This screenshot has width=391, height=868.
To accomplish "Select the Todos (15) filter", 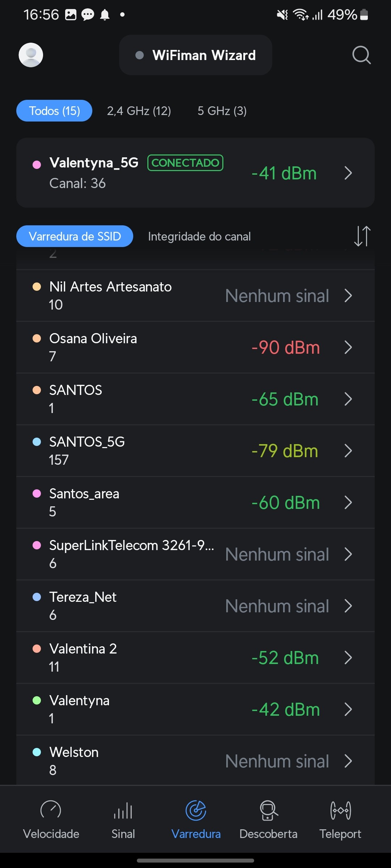I will (x=54, y=111).
